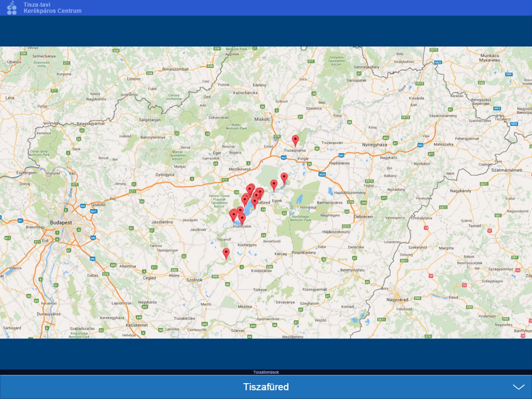Click the Szatmárnémeti label on the map
532x399 pixels.
coord(507,170)
